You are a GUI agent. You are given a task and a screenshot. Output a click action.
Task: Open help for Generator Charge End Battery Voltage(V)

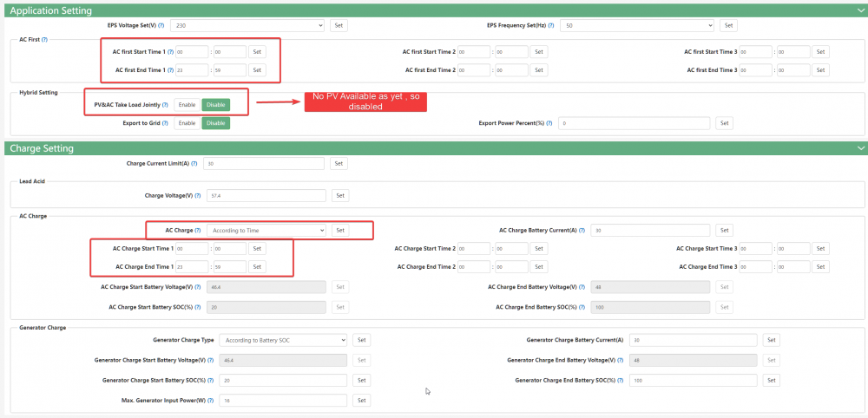point(621,360)
